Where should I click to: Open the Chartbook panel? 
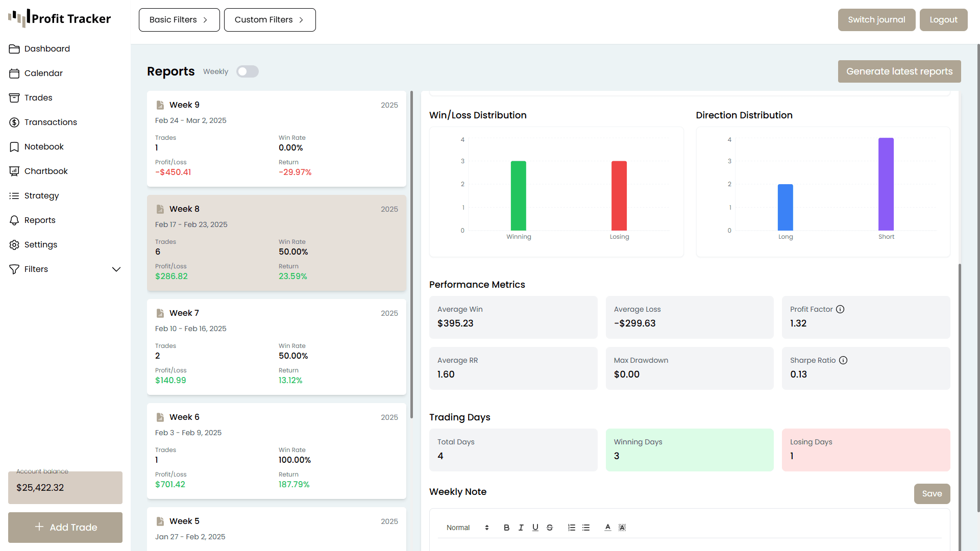tap(46, 171)
